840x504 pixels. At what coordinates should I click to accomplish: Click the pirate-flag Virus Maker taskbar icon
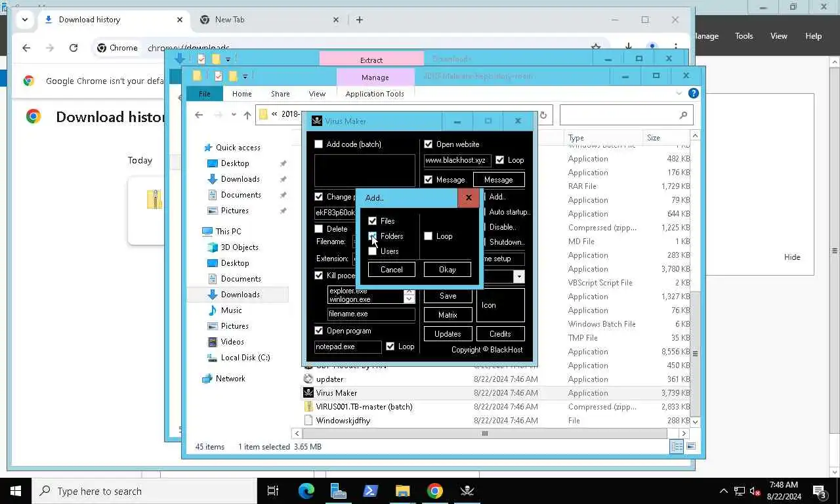(467, 491)
